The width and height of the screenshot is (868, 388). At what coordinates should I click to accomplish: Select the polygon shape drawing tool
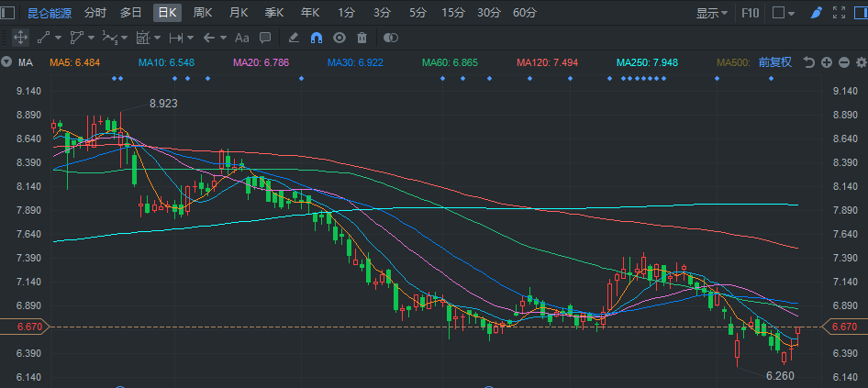76,38
